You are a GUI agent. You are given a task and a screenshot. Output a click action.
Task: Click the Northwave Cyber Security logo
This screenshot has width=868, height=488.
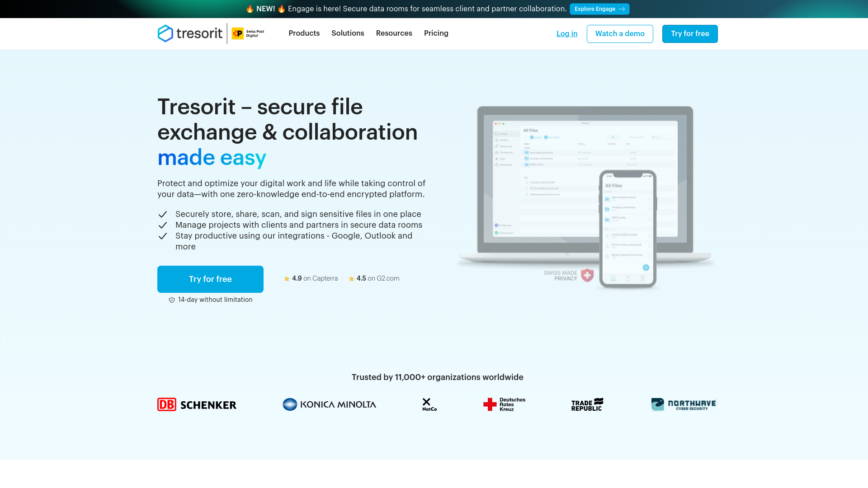[683, 404]
